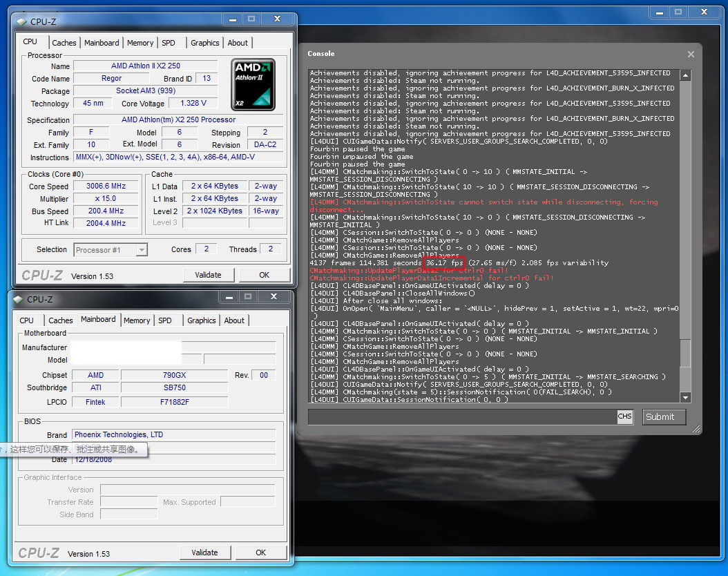Click OK in top CPU-Z window
This screenshot has height=576, width=728.
264,275
